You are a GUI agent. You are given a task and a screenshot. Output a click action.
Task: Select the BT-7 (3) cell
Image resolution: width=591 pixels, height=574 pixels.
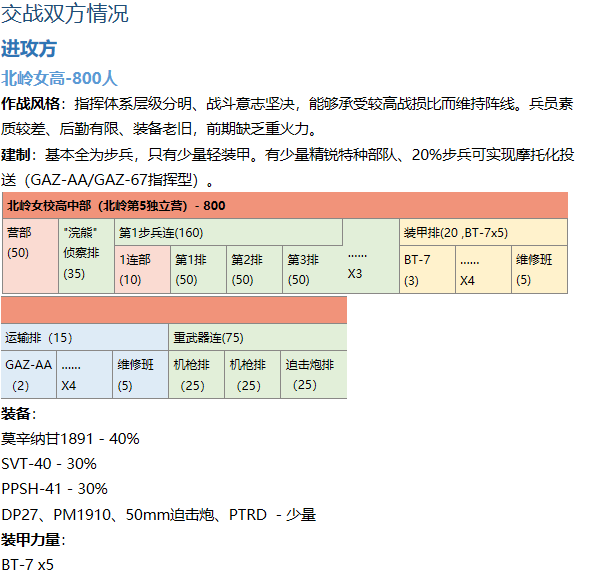pos(427,269)
